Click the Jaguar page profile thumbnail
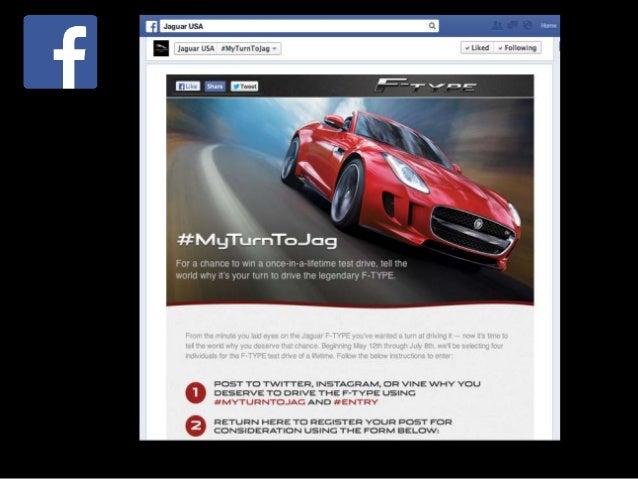The image size is (638, 479). (161, 48)
